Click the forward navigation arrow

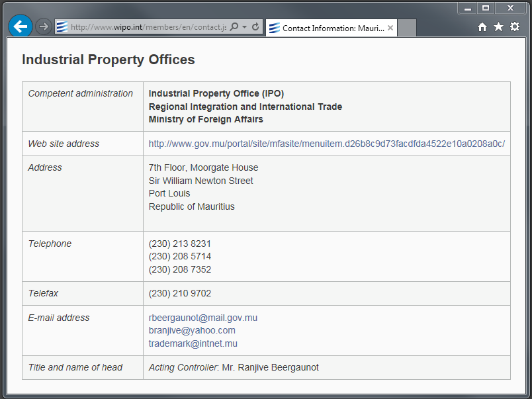point(44,26)
